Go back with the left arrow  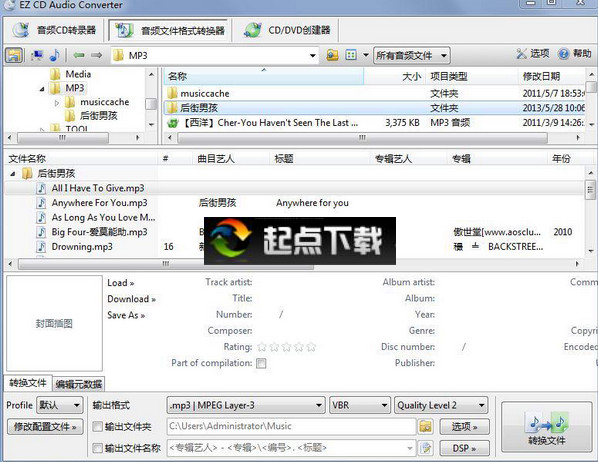pos(79,55)
